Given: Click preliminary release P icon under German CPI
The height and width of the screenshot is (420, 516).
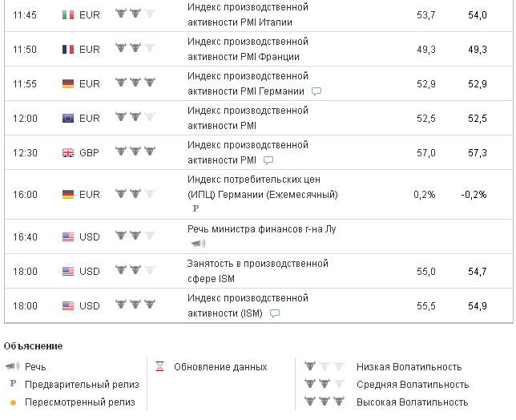Looking at the screenshot, I should click(196, 208).
